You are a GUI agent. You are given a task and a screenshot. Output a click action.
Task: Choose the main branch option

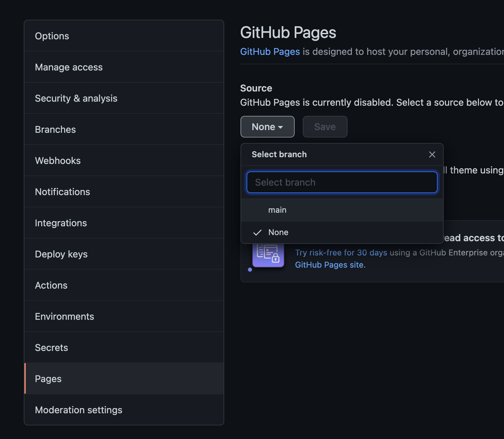click(x=277, y=210)
